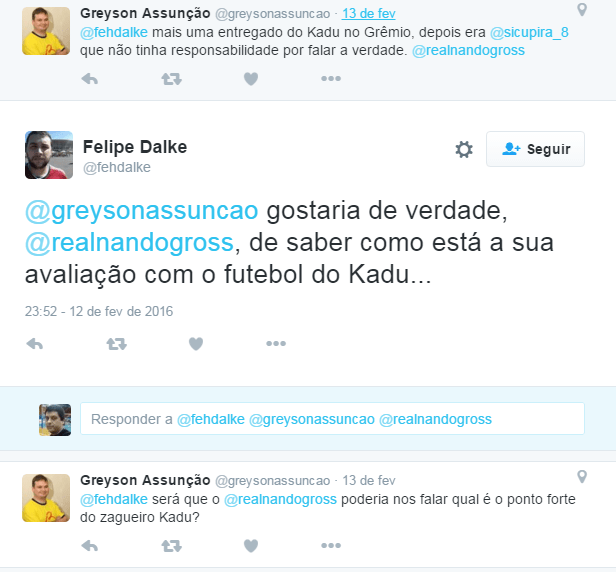
Task: Open gear settings menu beside Seguir
Action: click(x=464, y=149)
